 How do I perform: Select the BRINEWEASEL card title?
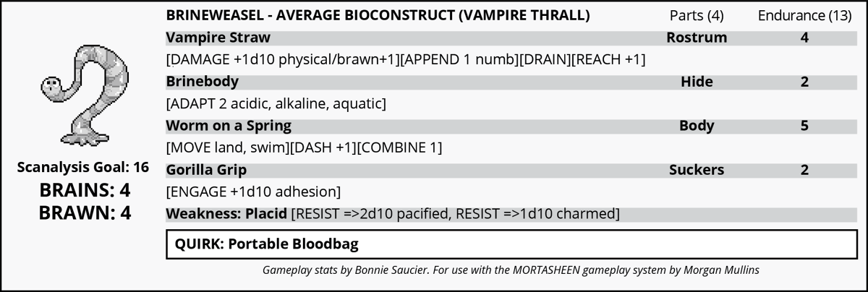(x=377, y=15)
